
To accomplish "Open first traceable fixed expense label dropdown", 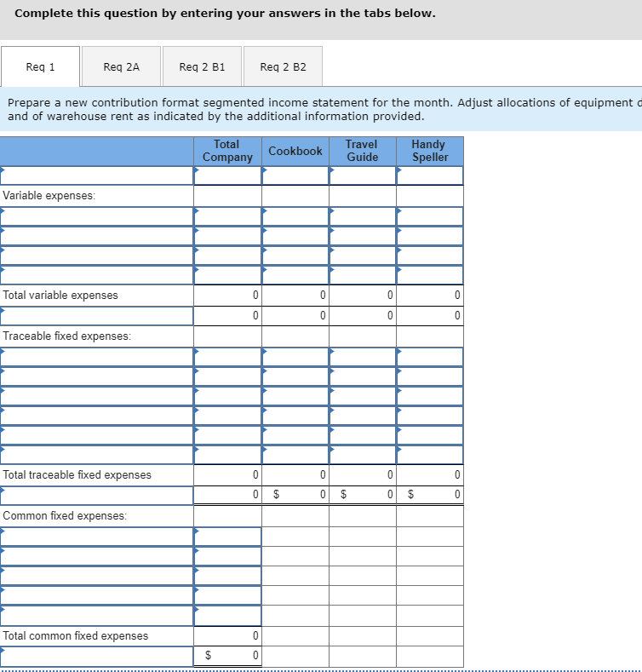I will (x=97, y=357).
